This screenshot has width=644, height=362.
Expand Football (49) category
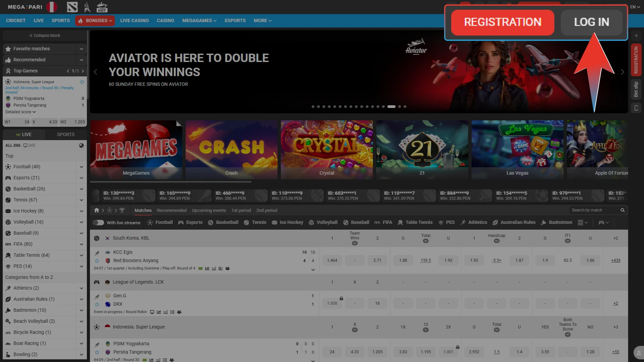[81, 167]
